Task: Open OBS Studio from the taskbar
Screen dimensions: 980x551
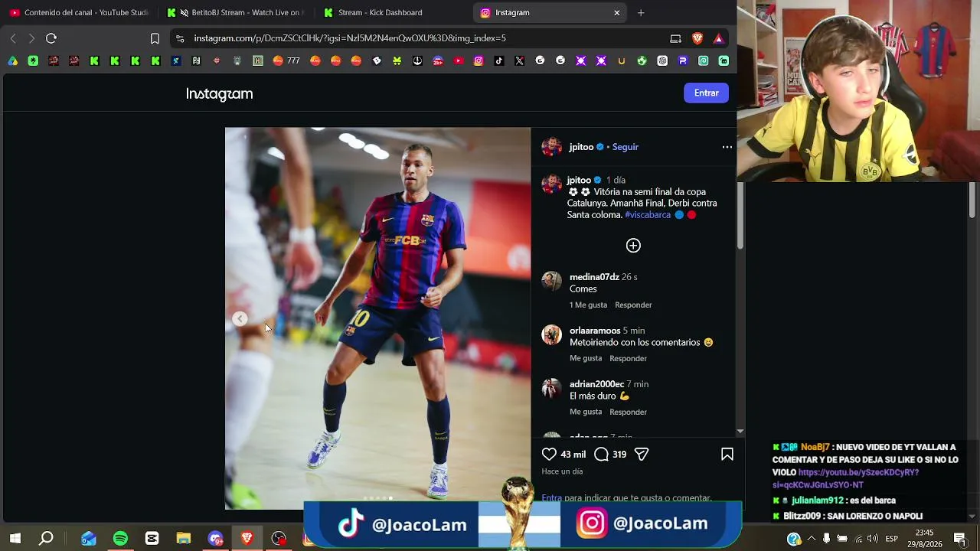Action: point(279,539)
